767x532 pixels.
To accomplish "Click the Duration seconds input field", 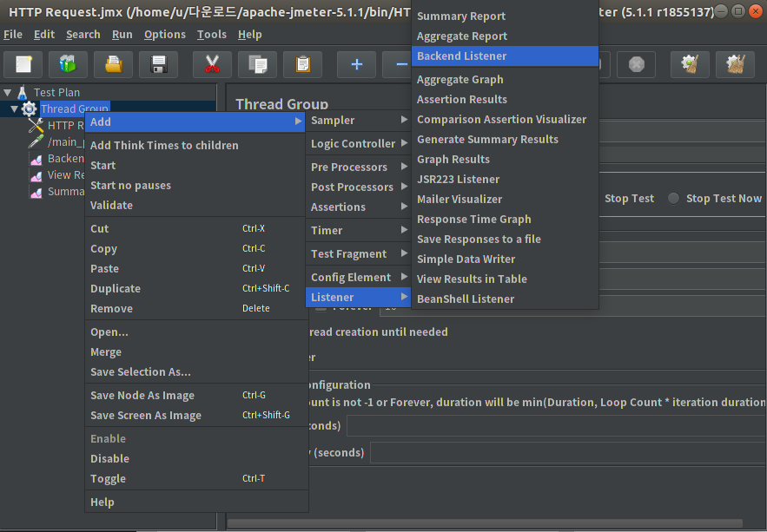I will click(x=557, y=426).
